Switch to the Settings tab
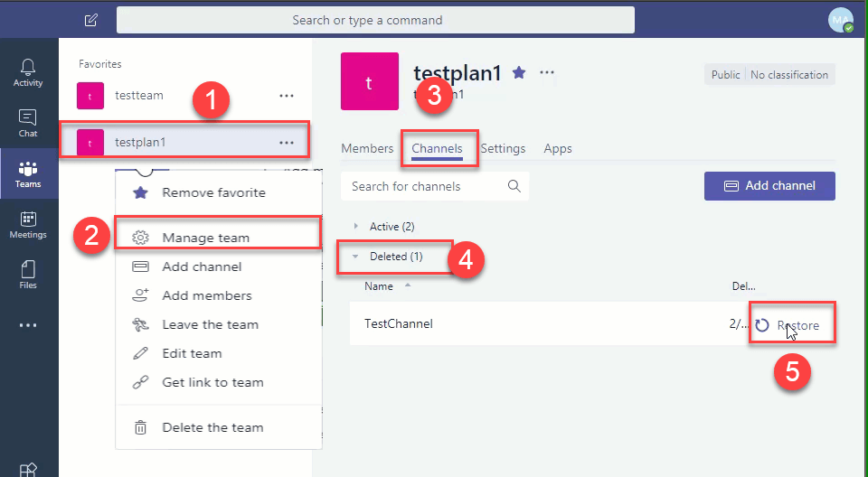The image size is (868, 477). 503,148
